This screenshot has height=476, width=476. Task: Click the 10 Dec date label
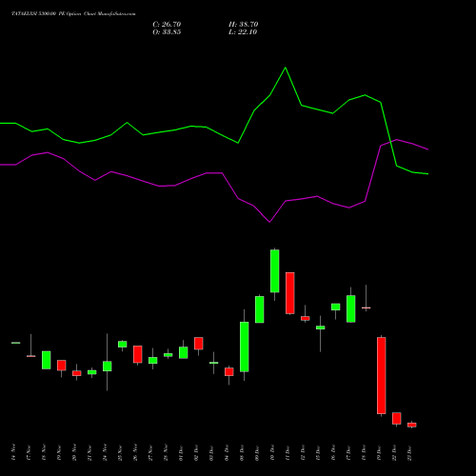[x=272, y=452]
